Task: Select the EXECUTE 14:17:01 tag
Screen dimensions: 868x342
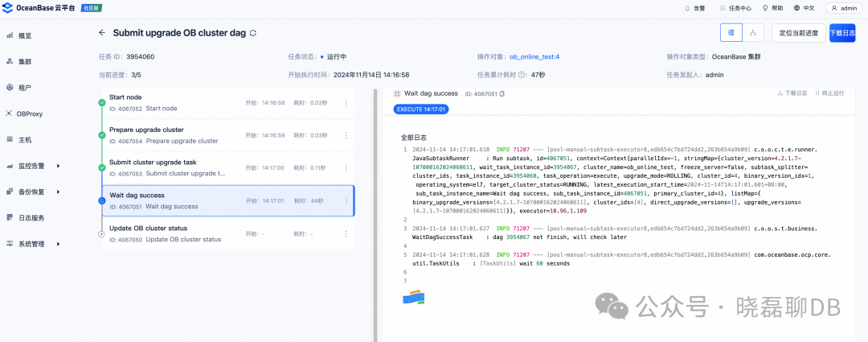Action: [x=421, y=109]
